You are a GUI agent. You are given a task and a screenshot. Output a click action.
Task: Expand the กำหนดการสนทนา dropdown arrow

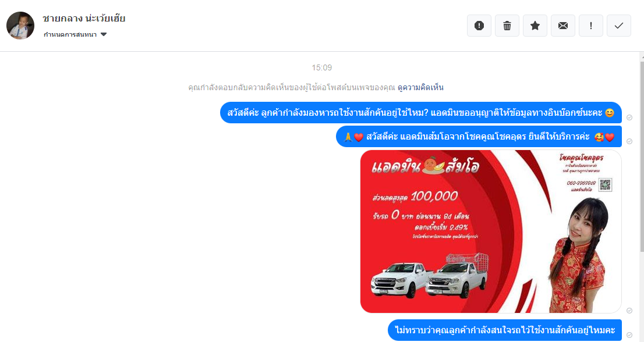(x=104, y=34)
